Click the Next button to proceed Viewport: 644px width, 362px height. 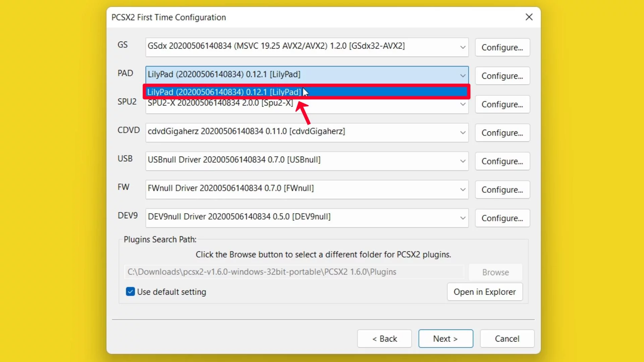(445, 338)
